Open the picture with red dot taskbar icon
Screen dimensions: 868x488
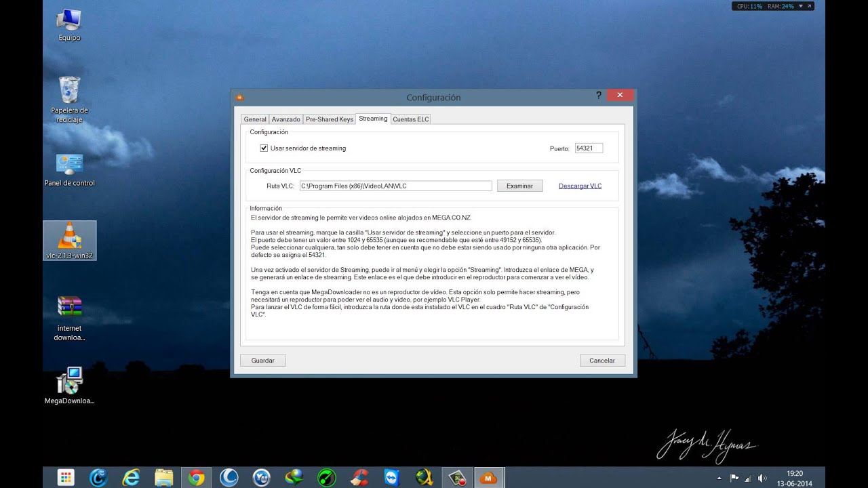click(456, 477)
